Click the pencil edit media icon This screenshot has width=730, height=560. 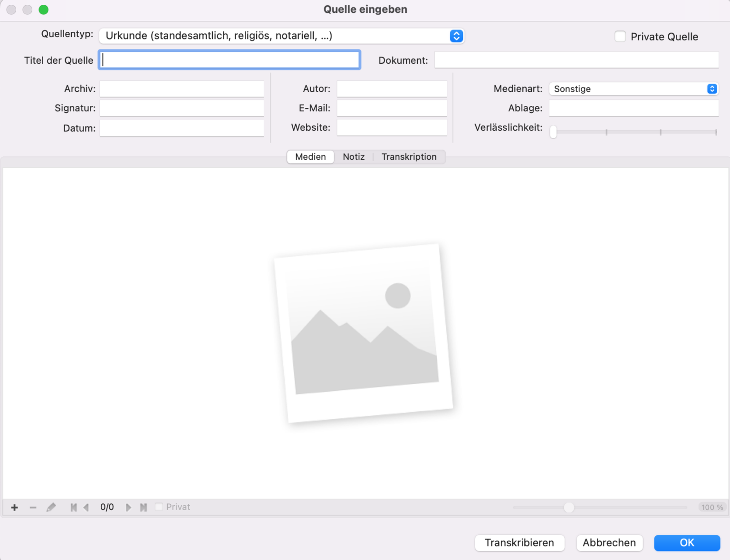click(51, 507)
